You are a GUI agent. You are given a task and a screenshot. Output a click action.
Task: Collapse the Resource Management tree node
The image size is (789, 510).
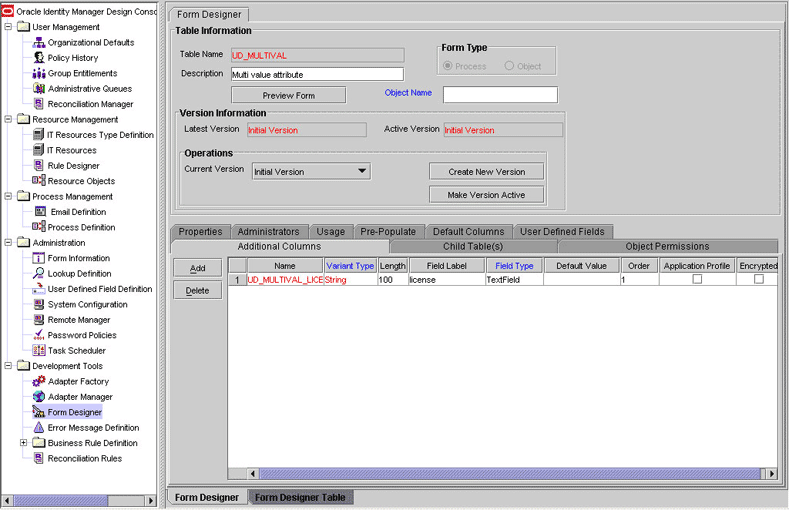pos(8,119)
